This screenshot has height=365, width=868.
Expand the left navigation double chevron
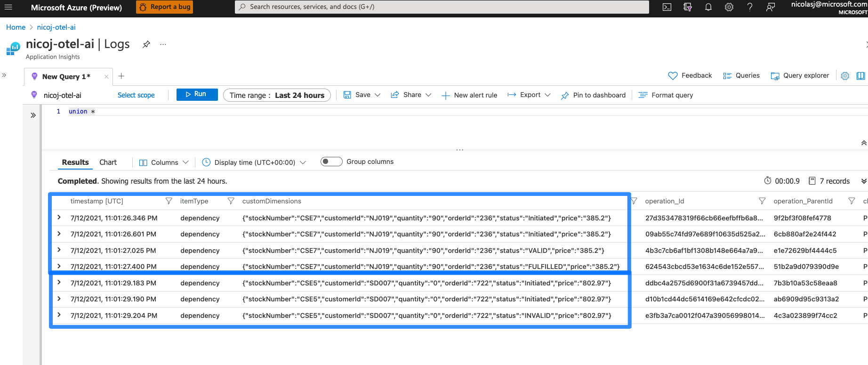[x=4, y=75]
